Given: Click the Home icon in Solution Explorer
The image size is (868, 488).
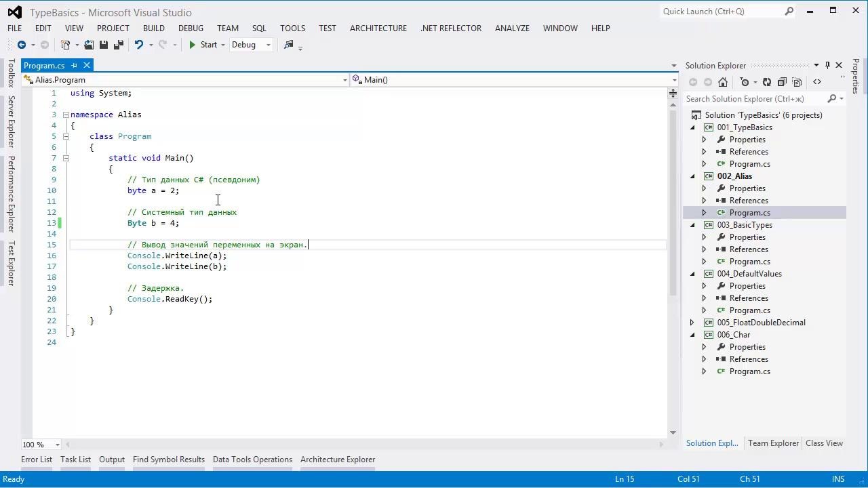Looking at the screenshot, I should click(723, 82).
